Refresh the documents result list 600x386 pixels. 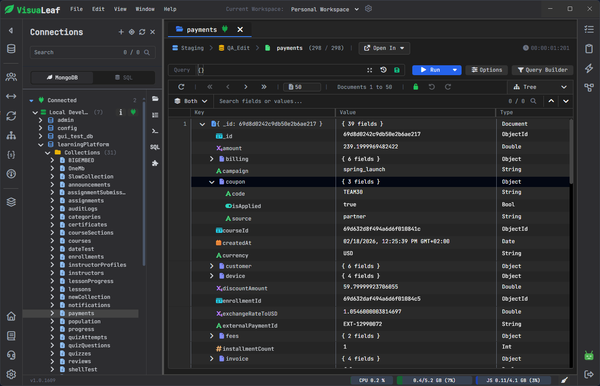coord(181,87)
